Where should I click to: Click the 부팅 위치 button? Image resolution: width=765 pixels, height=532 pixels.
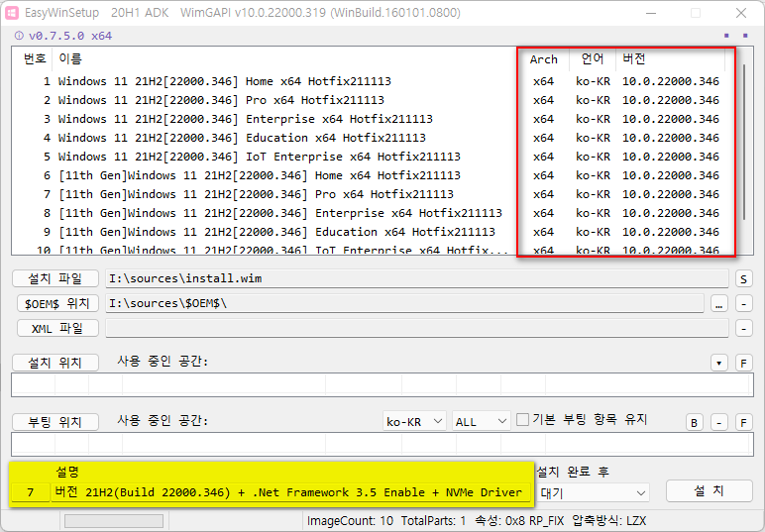(55, 422)
